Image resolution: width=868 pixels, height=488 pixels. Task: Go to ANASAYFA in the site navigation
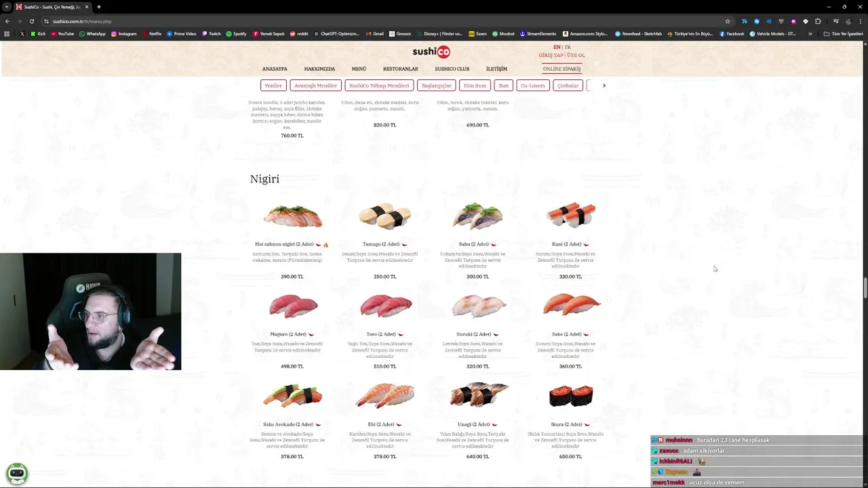(x=275, y=68)
